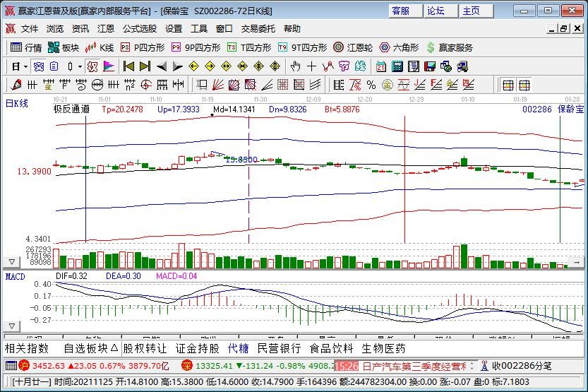This screenshot has height=392, width=588.
Task: Switch to the 食品饮料 tab
Action: coord(331,348)
